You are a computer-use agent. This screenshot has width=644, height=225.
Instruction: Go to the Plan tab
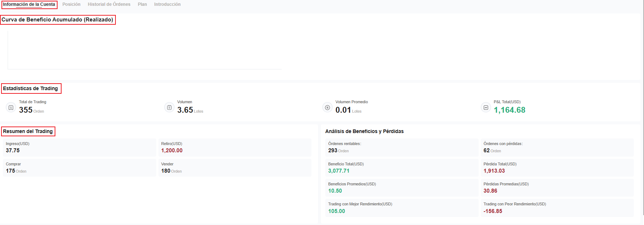[142, 4]
